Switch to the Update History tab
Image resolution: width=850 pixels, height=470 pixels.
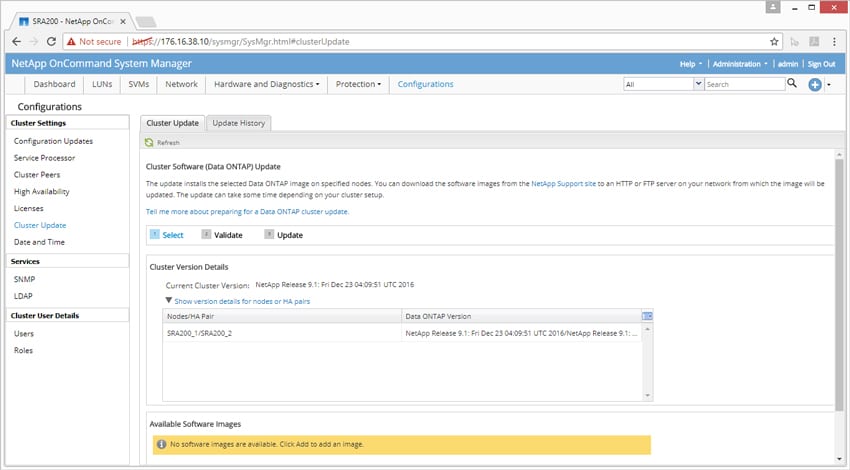239,123
